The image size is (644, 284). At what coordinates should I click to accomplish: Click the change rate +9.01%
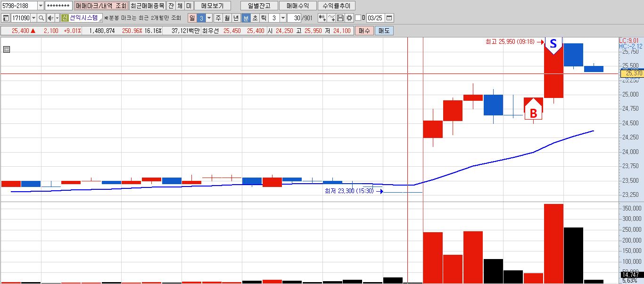pyautogui.click(x=72, y=31)
